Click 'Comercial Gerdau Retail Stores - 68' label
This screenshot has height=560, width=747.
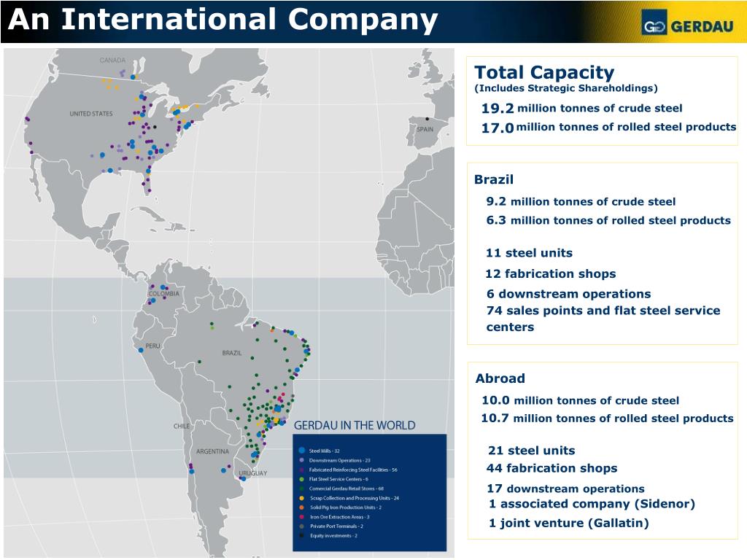click(x=347, y=489)
